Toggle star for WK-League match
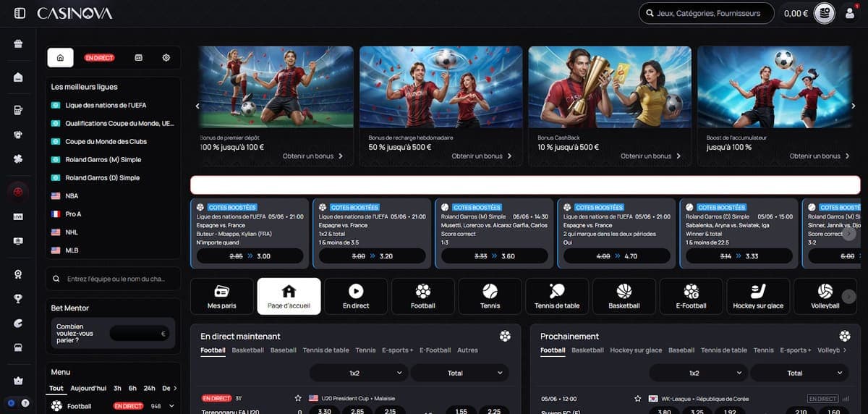This screenshot has width=868, height=414. pos(637,399)
